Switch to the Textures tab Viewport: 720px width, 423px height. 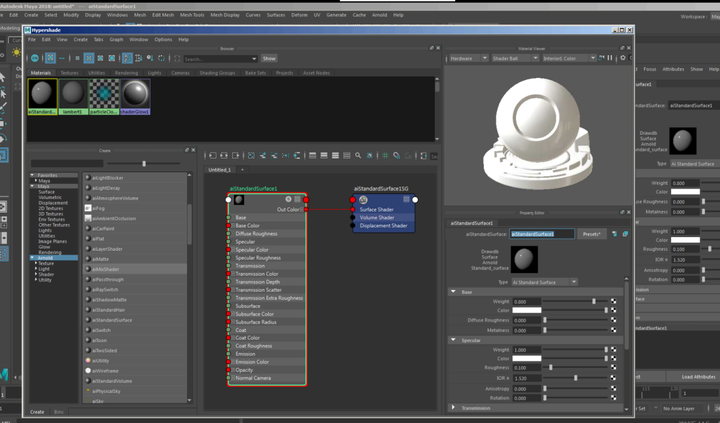(69, 73)
